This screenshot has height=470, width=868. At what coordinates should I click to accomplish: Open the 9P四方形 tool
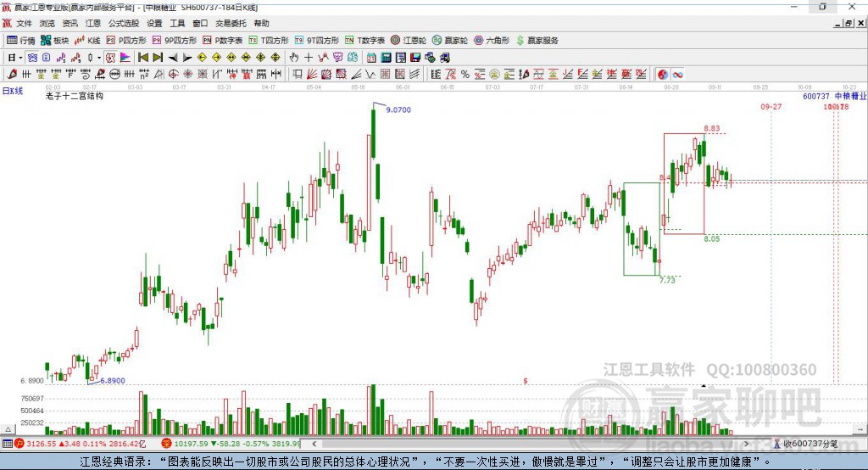click(175, 41)
